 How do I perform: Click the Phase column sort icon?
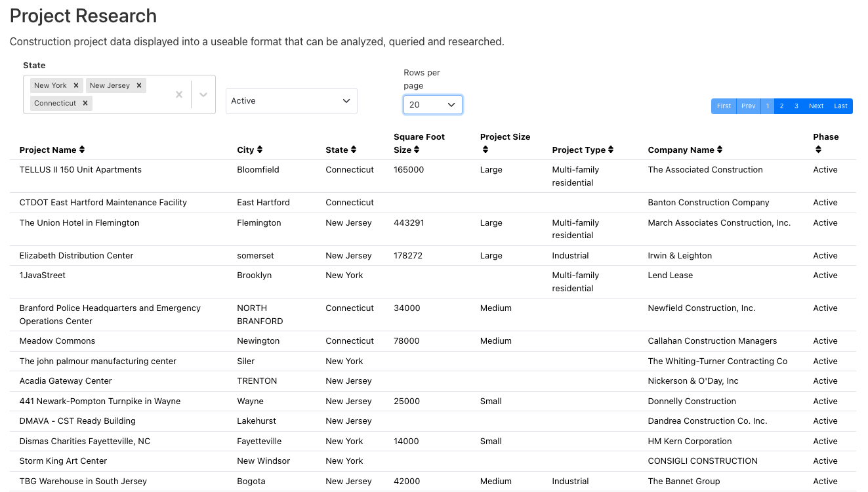pos(818,150)
